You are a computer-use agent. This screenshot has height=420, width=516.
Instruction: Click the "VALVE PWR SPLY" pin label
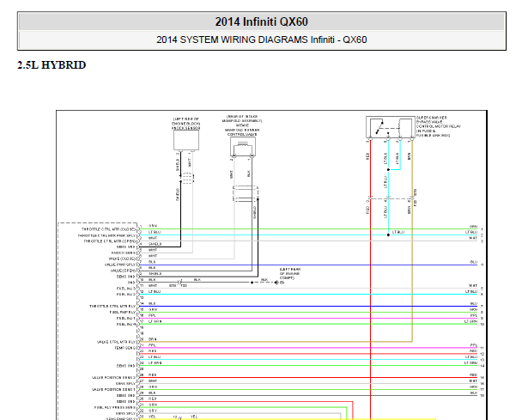[x=120, y=265]
